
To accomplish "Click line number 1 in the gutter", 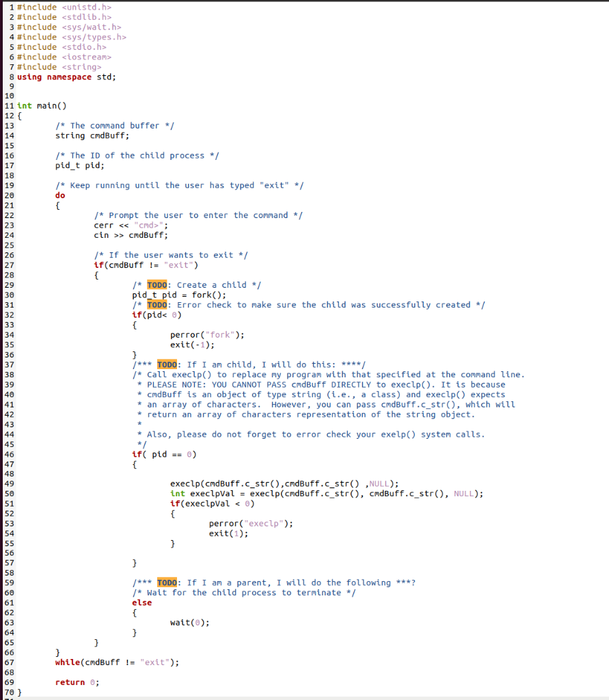I will (12, 7).
